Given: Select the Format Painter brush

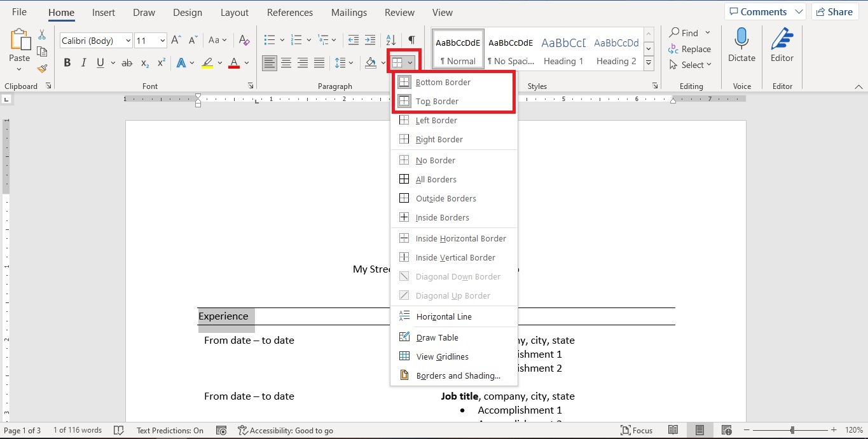Looking at the screenshot, I should [42, 68].
